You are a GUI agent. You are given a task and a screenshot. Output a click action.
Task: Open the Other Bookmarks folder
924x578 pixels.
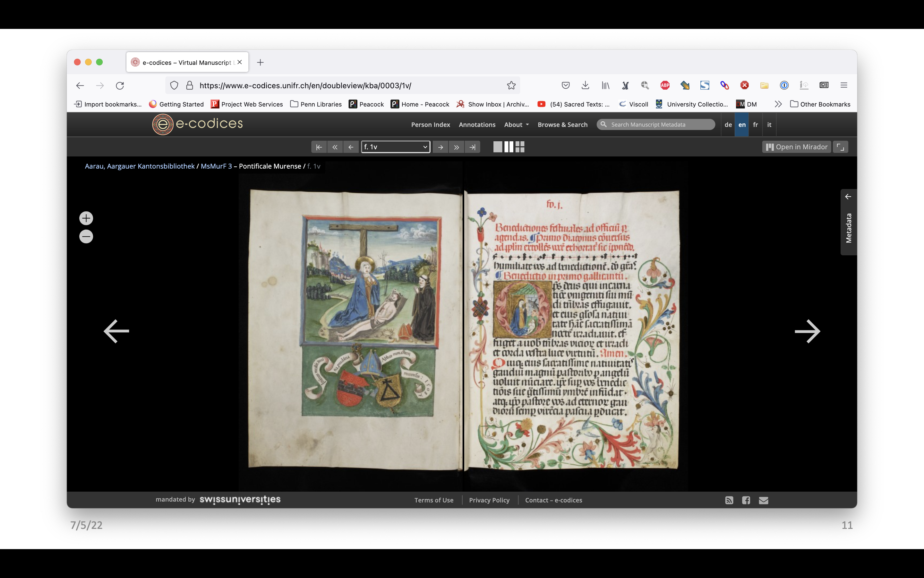pos(820,104)
